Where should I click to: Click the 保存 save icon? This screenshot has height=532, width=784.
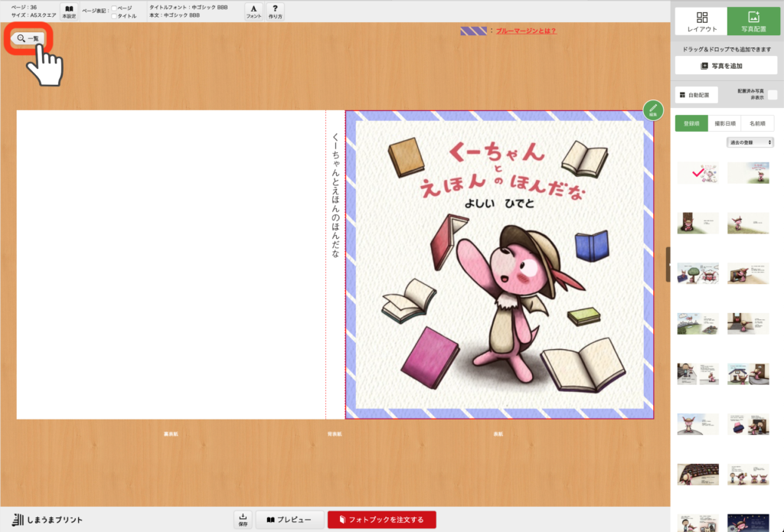point(243,520)
